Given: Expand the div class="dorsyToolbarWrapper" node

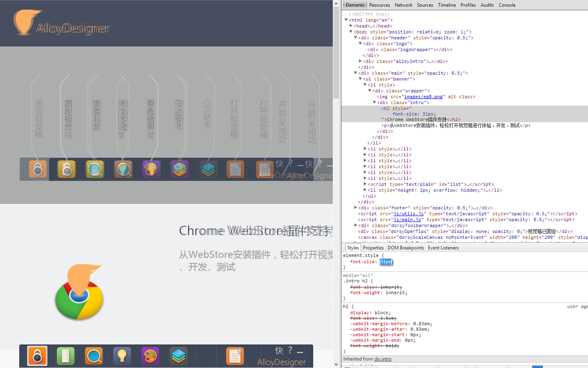Looking at the screenshot, I should click(x=356, y=226).
